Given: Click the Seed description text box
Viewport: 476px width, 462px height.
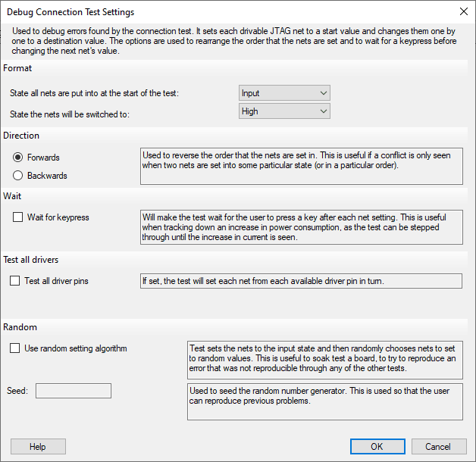Looking at the screenshot, I should tap(325, 401).
